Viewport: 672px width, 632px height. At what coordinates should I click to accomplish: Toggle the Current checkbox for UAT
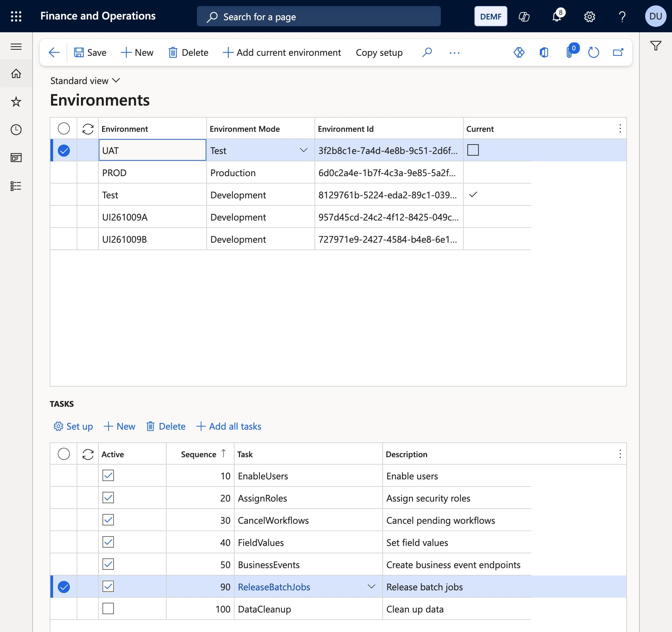click(473, 150)
